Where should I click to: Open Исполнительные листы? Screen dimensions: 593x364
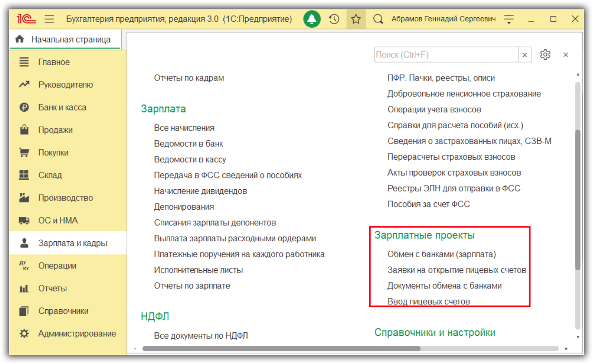198,270
